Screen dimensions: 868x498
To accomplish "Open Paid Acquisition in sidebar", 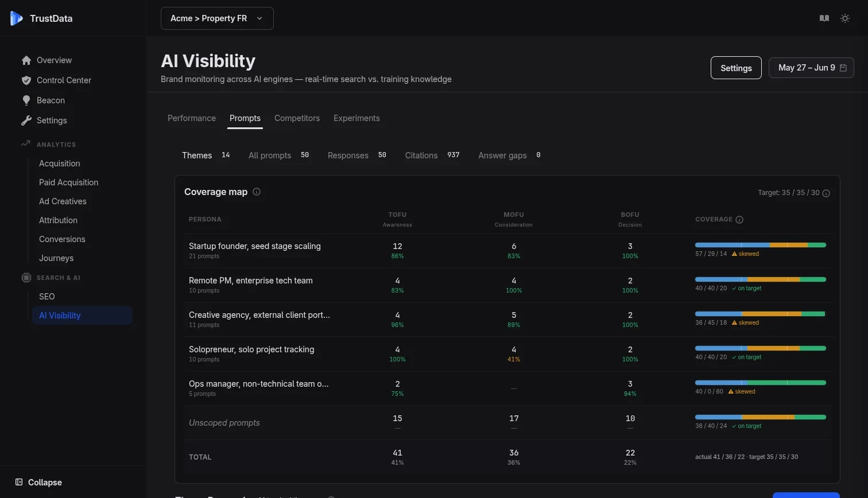I will (69, 182).
